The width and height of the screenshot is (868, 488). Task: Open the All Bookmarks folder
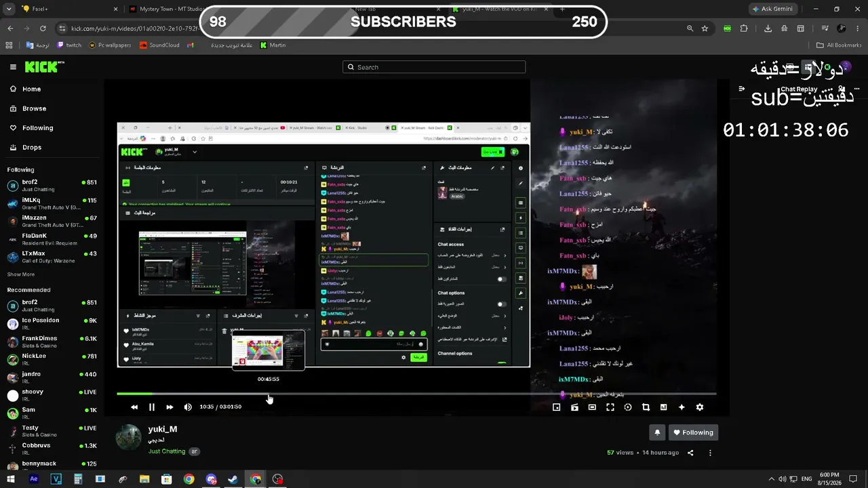[x=839, y=45]
